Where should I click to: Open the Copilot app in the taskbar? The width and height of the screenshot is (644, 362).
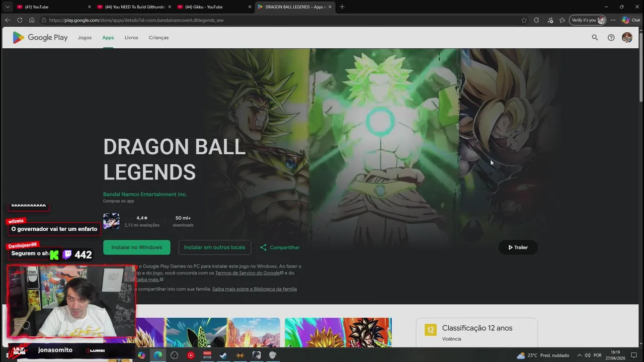point(141,355)
